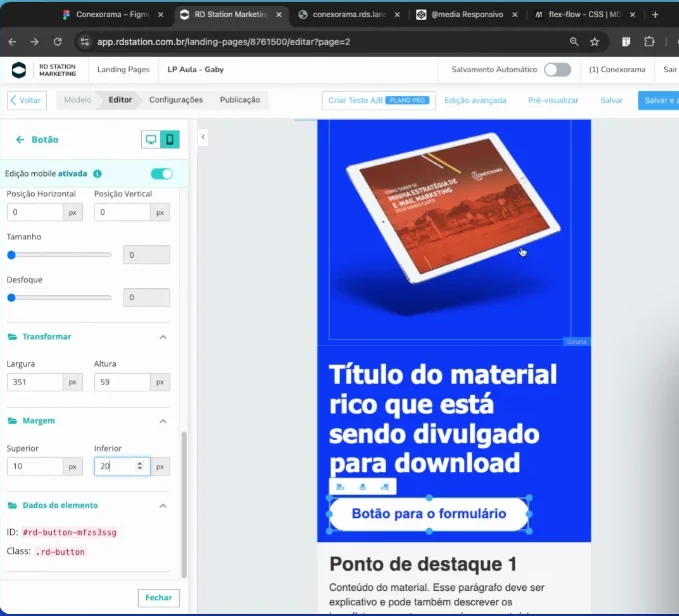Switch to mobile view icon
The image size is (679, 616).
click(x=170, y=139)
